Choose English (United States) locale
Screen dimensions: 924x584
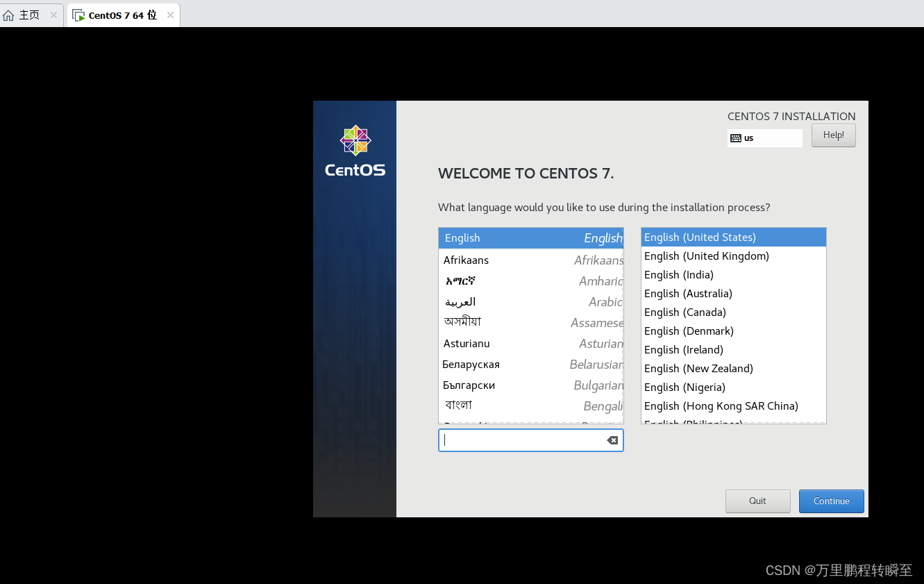tap(733, 237)
